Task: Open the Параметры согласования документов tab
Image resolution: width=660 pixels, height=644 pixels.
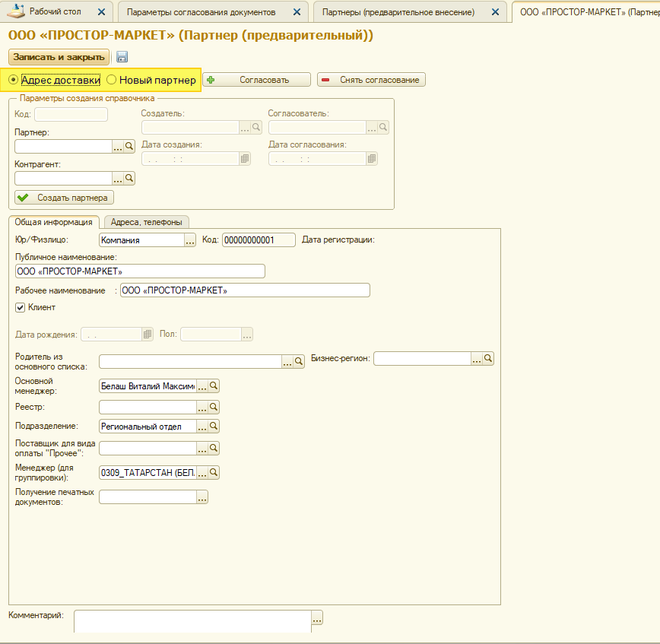Action: 201,12
